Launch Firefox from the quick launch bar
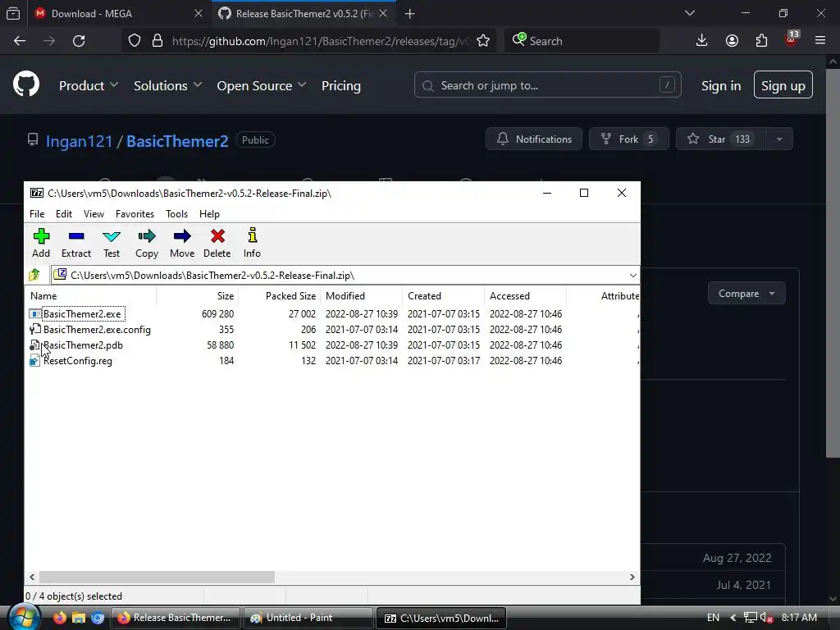 pos(59,618)
